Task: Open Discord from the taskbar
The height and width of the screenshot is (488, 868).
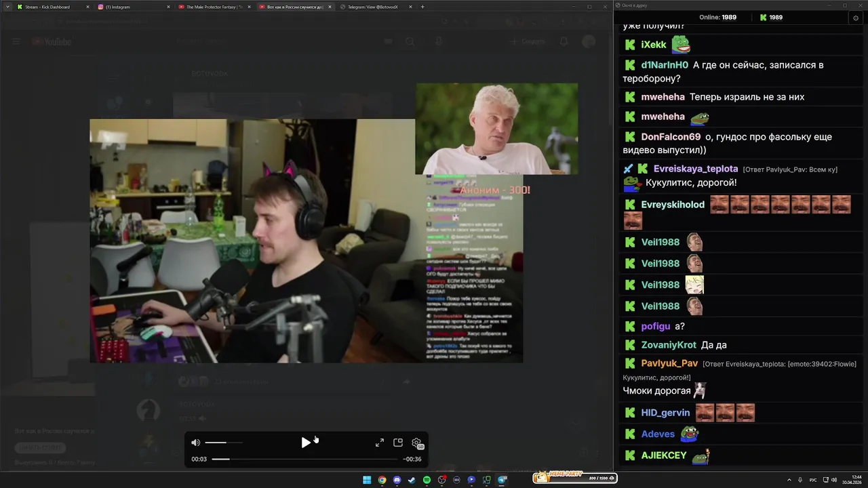Action: point(397,480)
